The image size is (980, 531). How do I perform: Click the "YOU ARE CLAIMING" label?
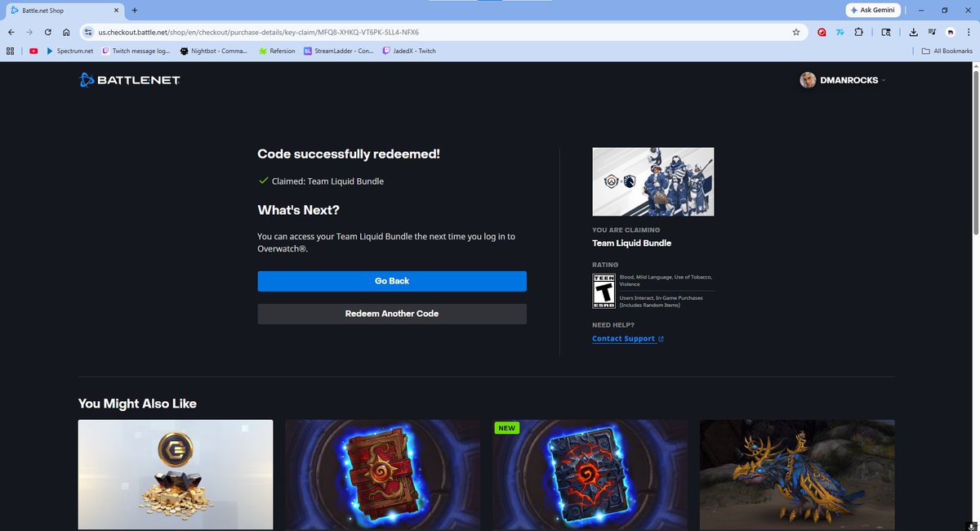click(625, 230)
